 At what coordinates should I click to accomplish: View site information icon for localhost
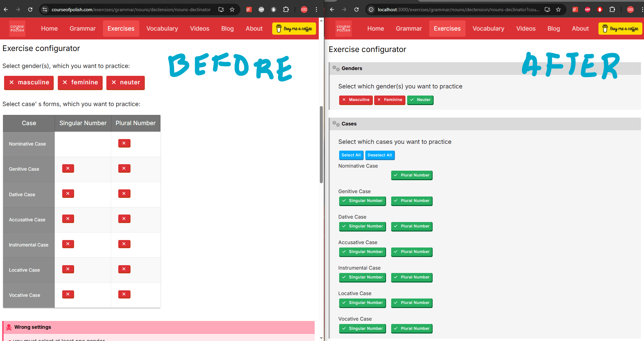[371, 10]
